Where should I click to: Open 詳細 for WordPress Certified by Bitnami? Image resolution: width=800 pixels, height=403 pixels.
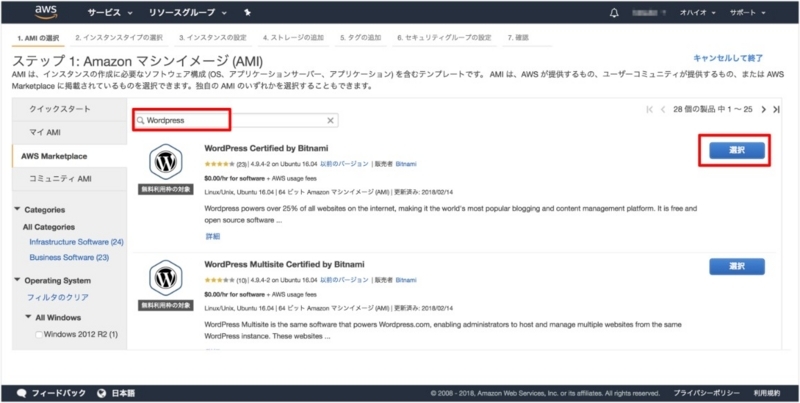click(x=212, y=237)
